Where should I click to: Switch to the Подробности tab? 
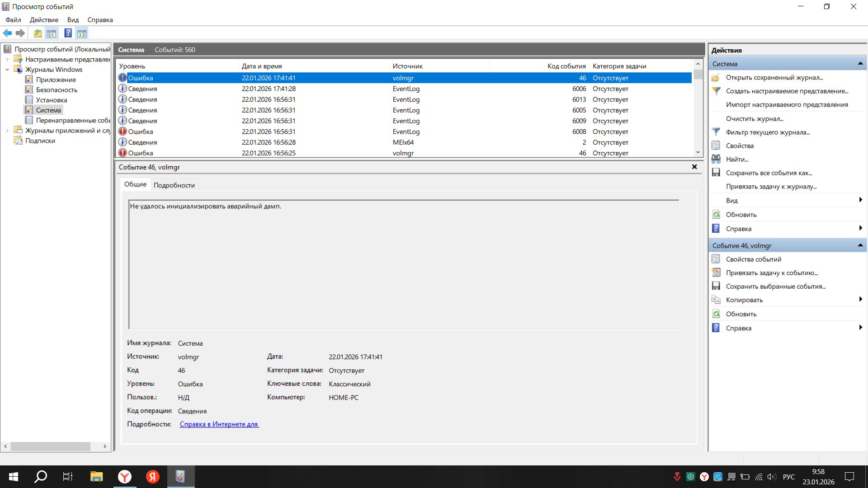tap(174, 185)
